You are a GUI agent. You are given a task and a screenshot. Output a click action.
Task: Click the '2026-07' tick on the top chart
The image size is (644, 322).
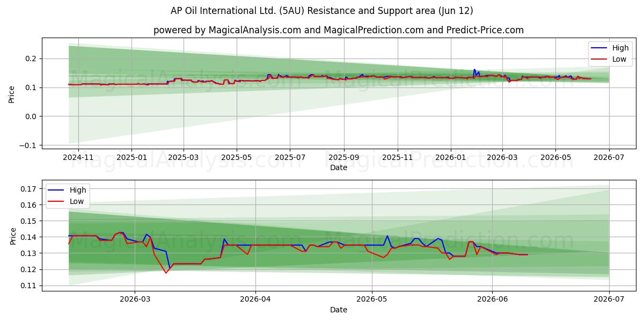click(x=609, y=157)
